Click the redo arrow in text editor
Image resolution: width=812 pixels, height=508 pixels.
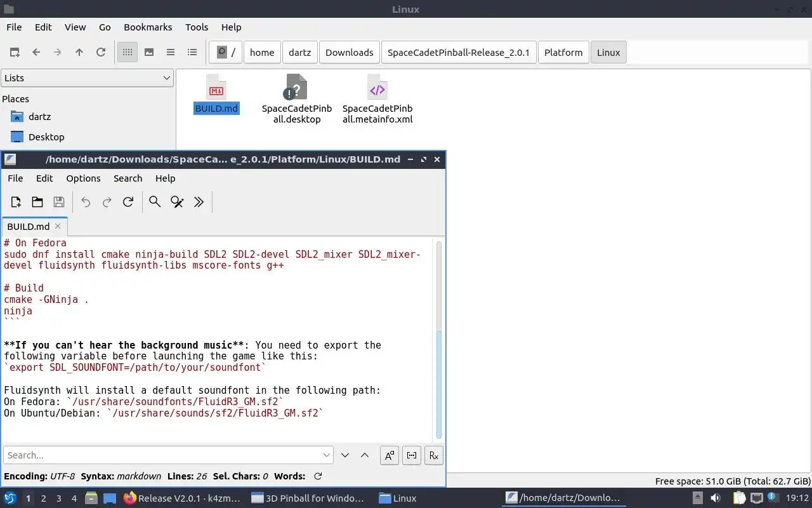click(x=107, y=202)
